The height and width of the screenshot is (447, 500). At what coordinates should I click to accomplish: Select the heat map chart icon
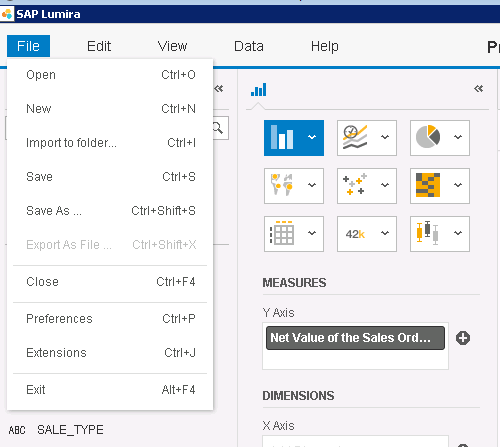coord(428,185)
